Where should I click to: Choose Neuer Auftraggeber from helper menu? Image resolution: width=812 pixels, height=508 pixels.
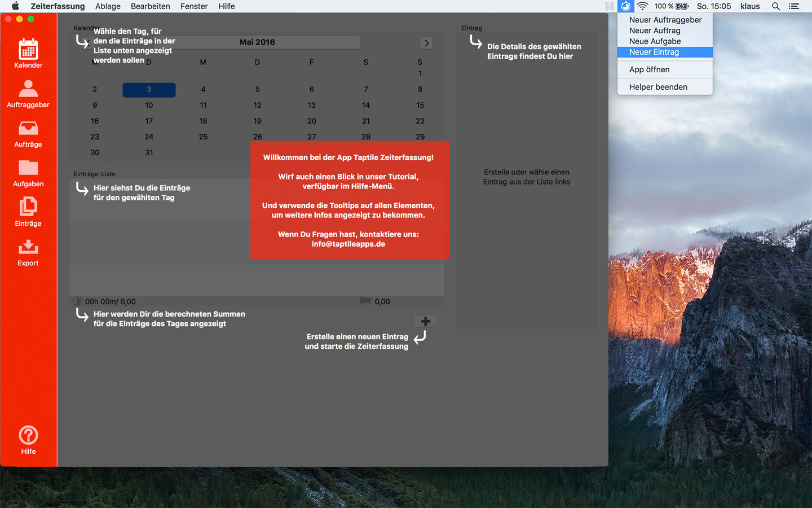click(x=665, y=20)
